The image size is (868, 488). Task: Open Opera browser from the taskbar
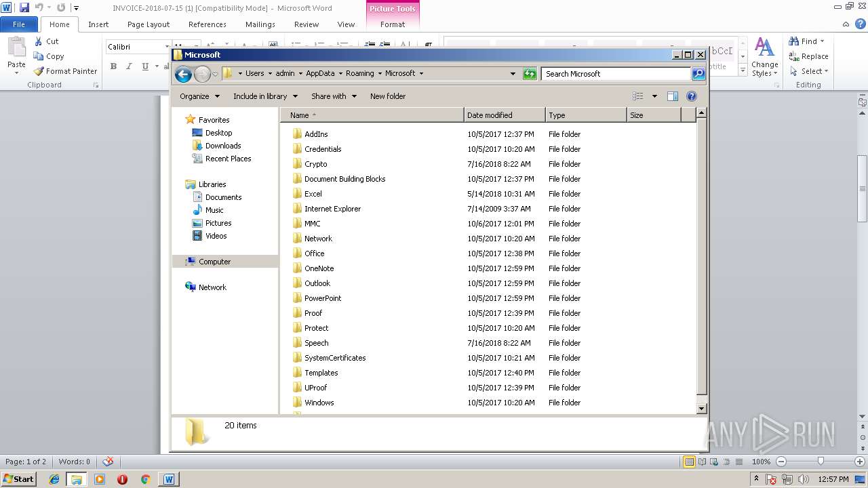pyautogui.click(x=122, y=479)
